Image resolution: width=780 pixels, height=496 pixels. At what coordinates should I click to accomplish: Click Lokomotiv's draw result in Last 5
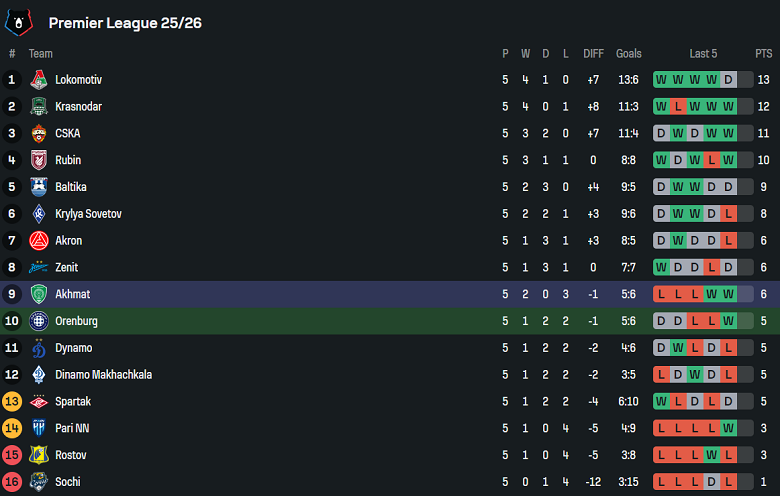pyautogui.click(x=729, y=80)
